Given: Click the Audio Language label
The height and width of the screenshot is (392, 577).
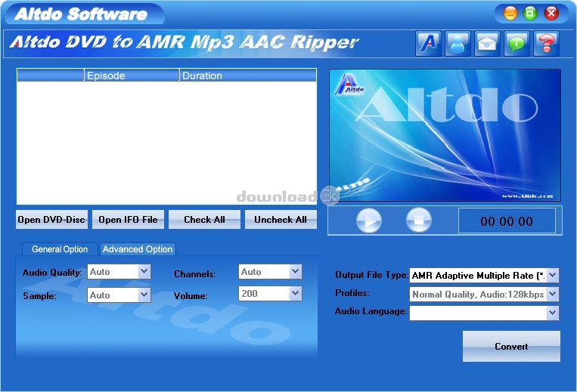Looking at the screenshot, I should pos(371,311).
